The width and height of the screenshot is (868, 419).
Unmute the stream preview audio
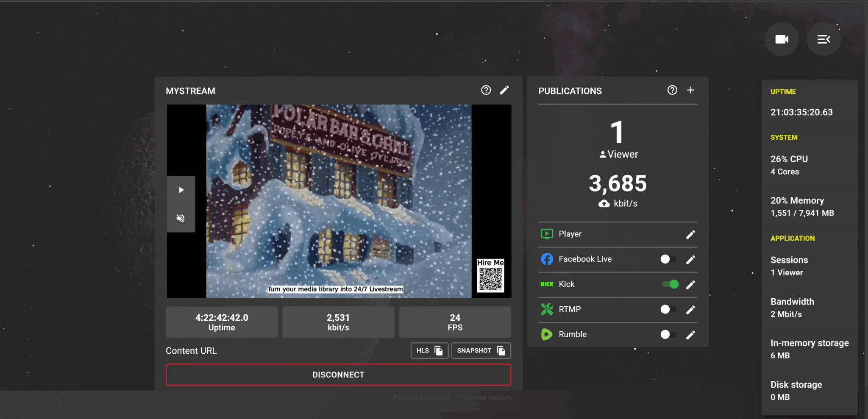click(x=181, y=218)
